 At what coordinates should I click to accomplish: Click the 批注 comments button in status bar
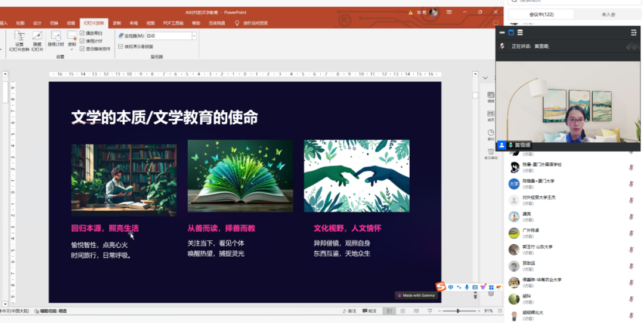click(369, 311)
